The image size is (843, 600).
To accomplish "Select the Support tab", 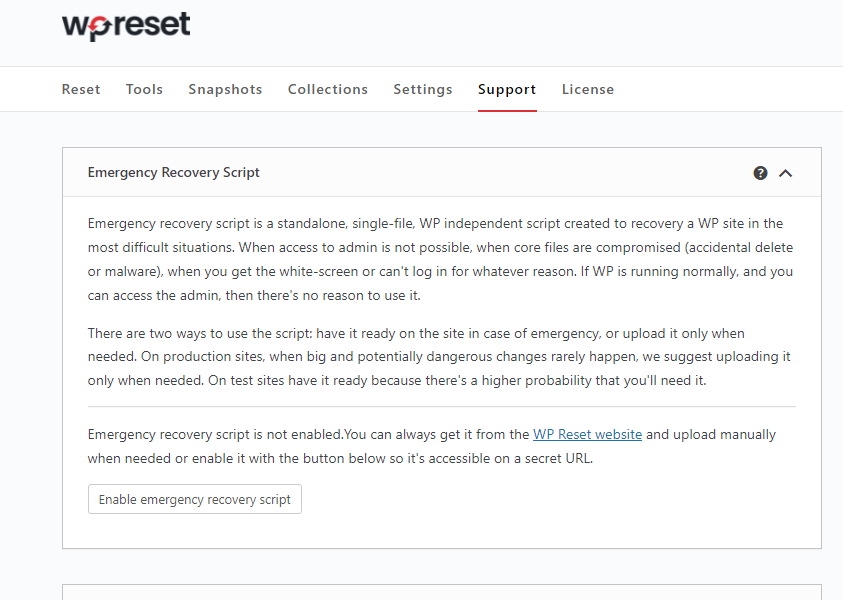I will [x=507, y=89].
